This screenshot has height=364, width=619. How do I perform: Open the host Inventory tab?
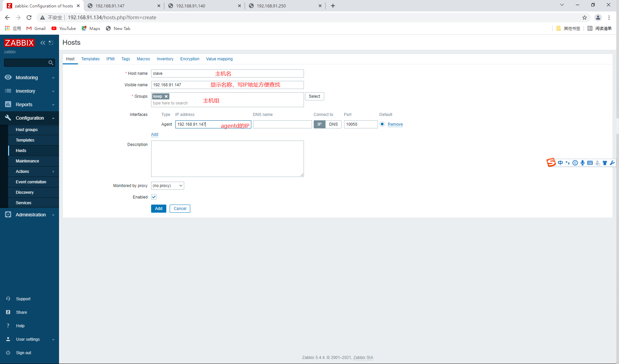165,59
